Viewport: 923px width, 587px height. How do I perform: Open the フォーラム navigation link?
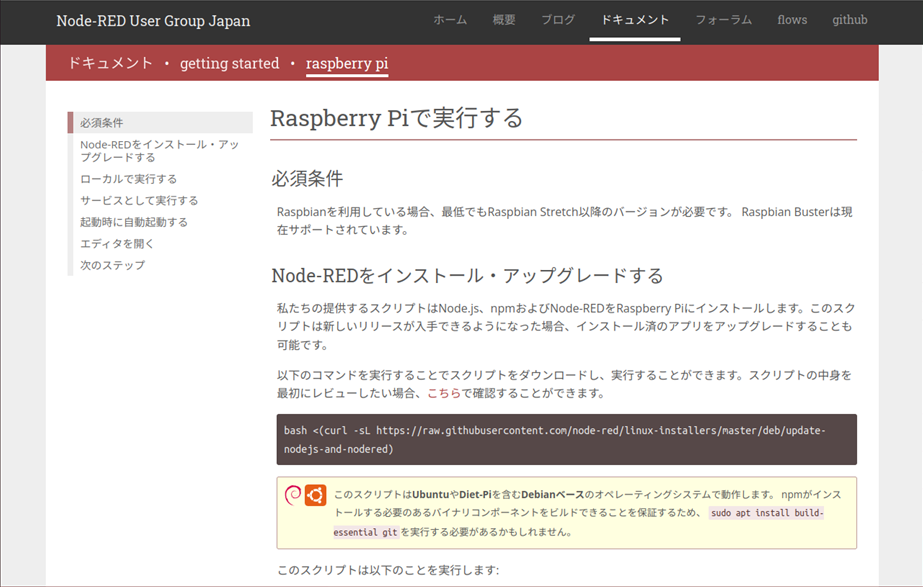[723, 20]
